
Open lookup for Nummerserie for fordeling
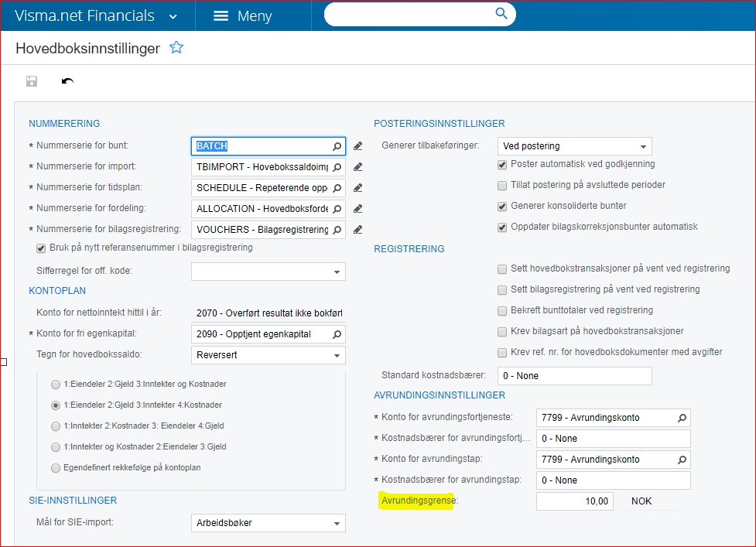337,209
